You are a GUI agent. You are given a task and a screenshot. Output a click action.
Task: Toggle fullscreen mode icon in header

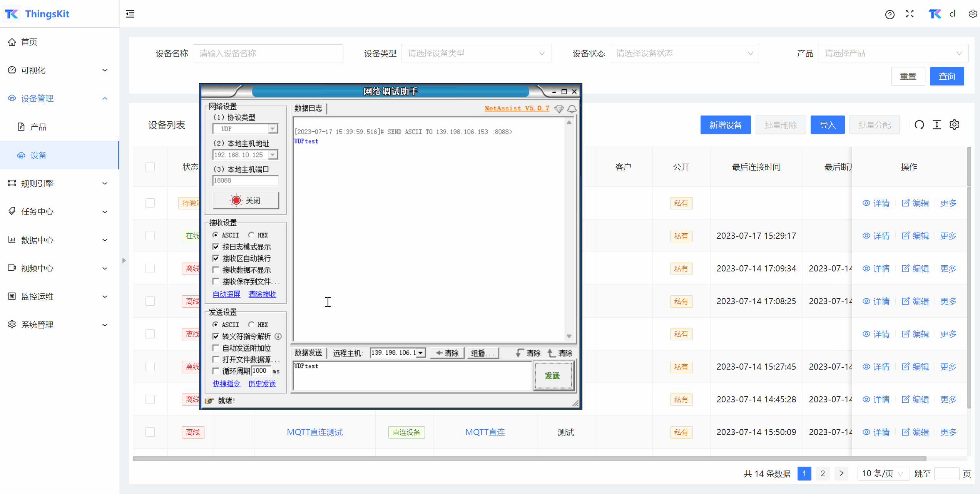[x=910, y=14]
